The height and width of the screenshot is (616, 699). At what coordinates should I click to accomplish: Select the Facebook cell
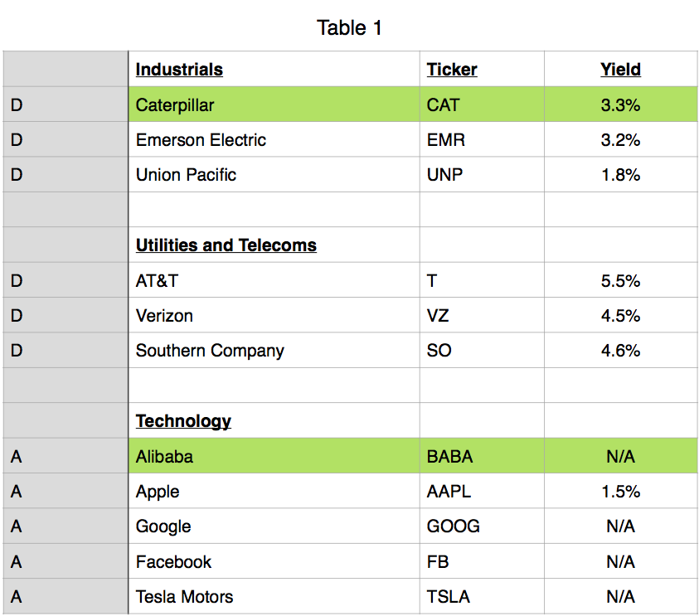[x=173, y=561]
